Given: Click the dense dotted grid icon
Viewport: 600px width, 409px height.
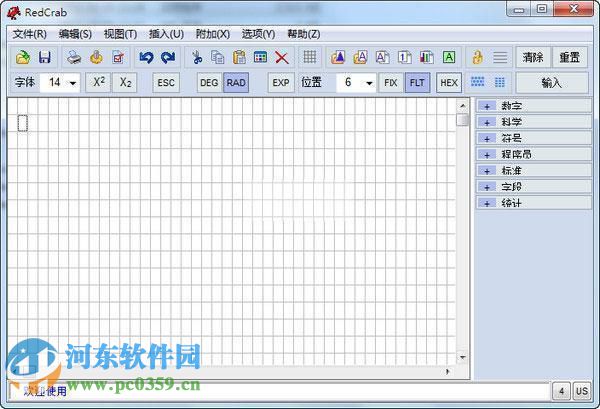Looking at the screenshot, I should point(478,81).
